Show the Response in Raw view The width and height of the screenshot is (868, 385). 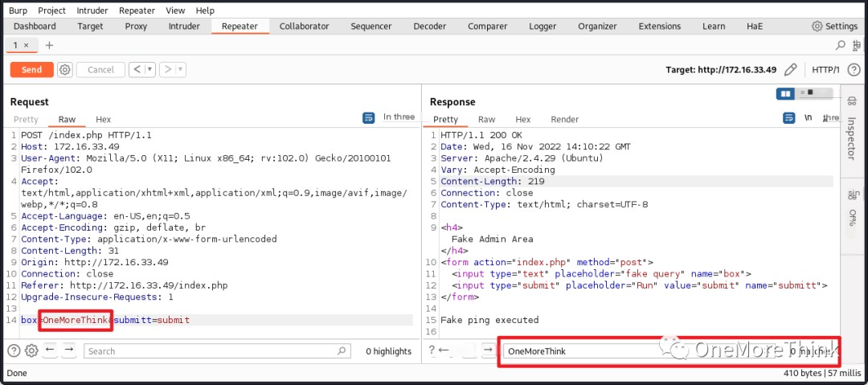pyautogui.click(x=486, y=119)
